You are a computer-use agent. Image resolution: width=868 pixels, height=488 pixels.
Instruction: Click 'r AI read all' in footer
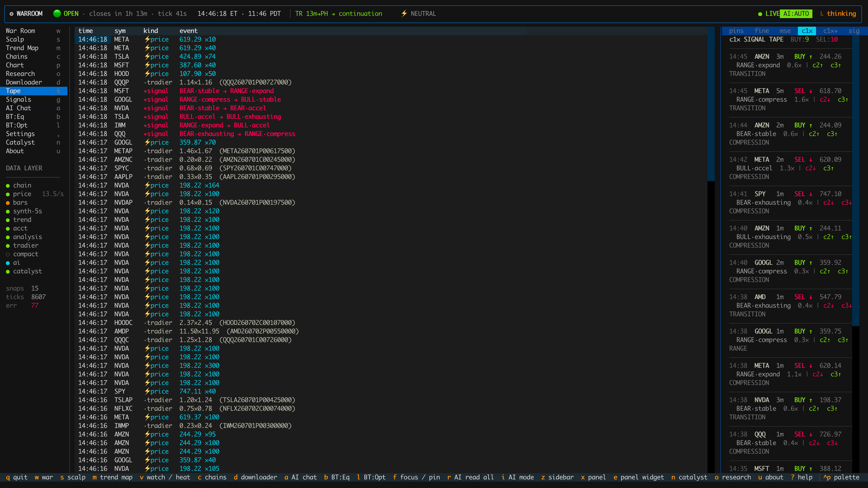coord(470,477)
